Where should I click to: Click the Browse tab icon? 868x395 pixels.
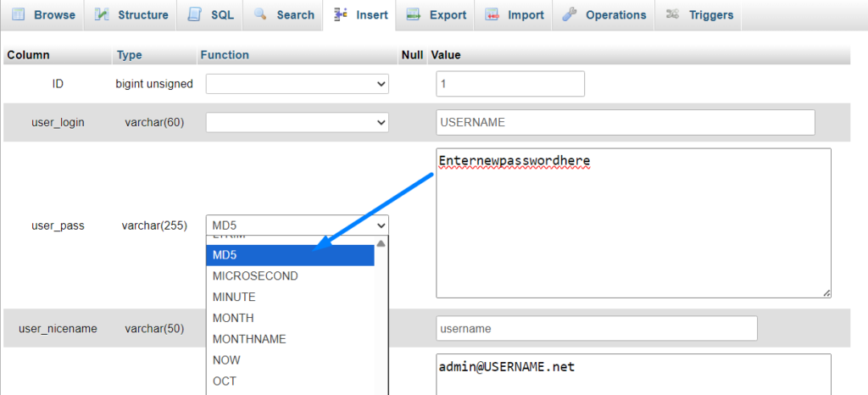19,14
